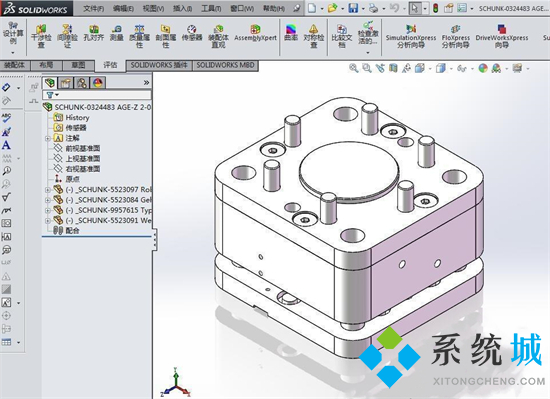Open the 文件(F) menu
The image size is (550, 399).
(x=94, y=8)
